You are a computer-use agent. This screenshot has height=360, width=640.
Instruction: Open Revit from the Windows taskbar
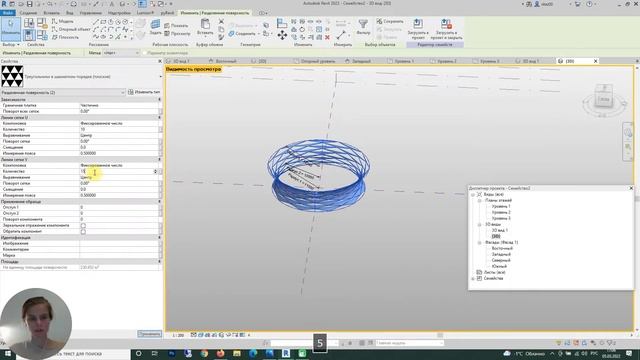pos(286,353)
